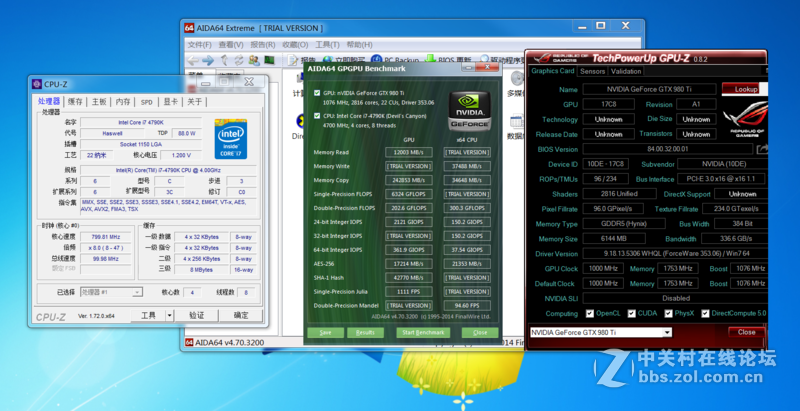This screenshot has height=411, width=800.
Task: Open 工具(T) menu in AIDA64
Action: [x=327, y=44]
